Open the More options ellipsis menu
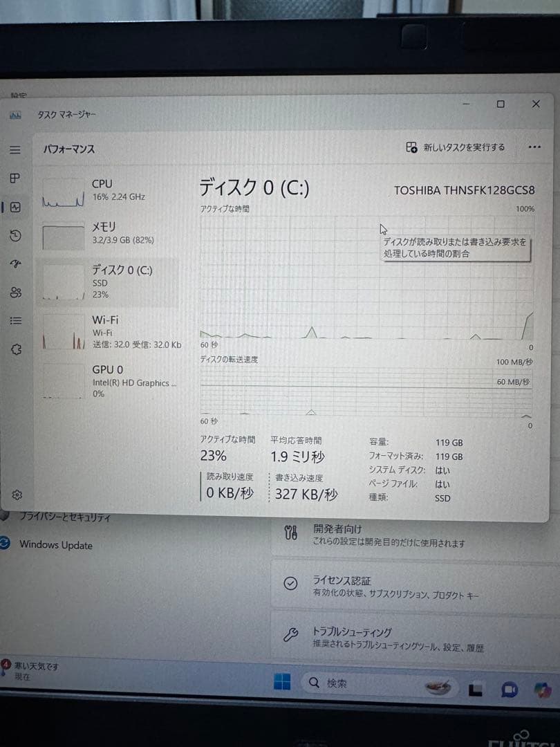 click(x=534, y=147)
